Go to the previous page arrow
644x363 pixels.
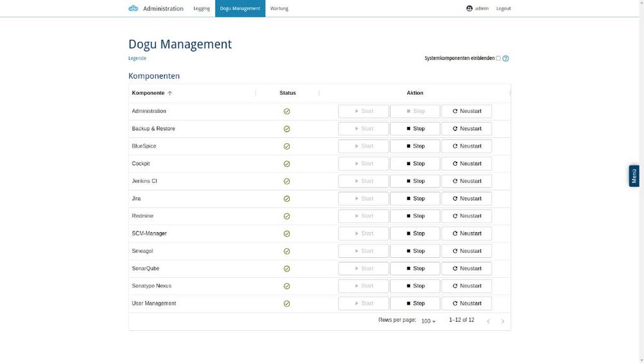point(488,322)
